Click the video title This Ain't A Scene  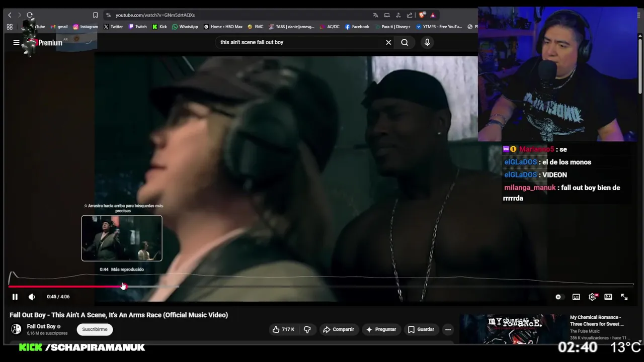point(119,315)
